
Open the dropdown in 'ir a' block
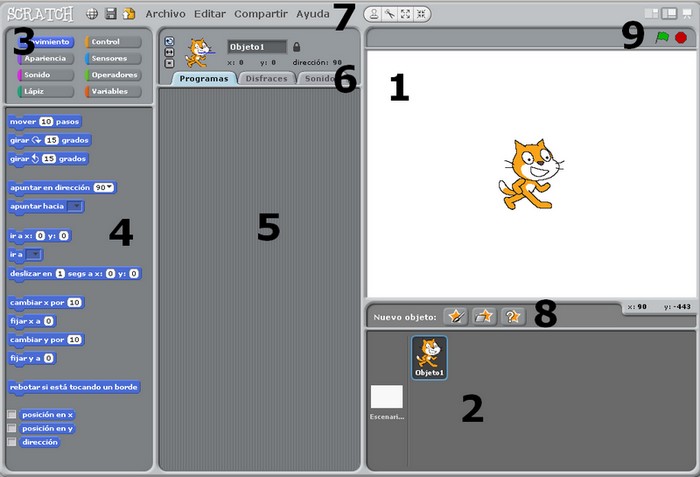(x=34, y=255)
